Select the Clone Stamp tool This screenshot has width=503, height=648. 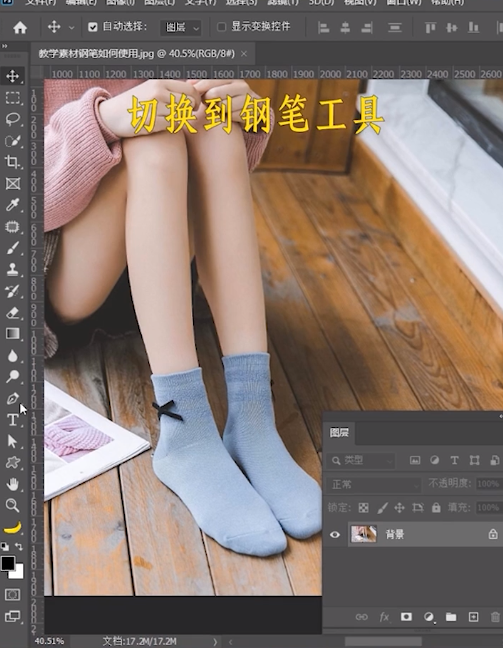click(12, 269)
